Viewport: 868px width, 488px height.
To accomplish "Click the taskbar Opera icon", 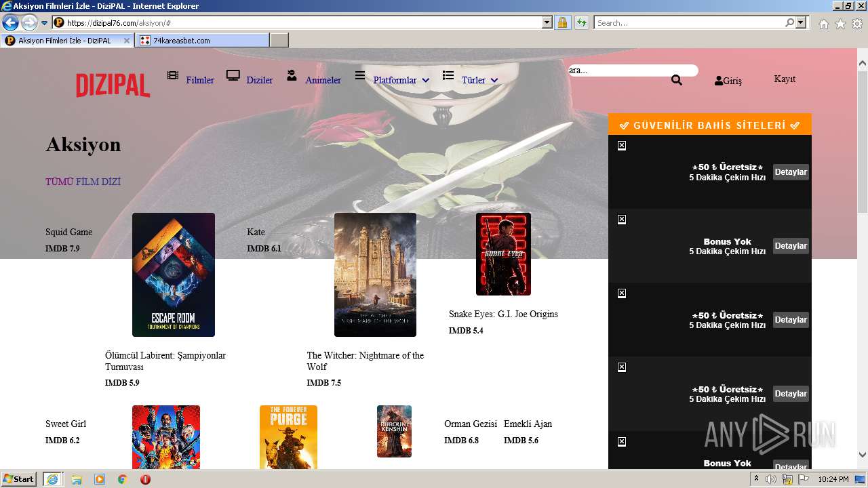I will (x=145, y=480).
